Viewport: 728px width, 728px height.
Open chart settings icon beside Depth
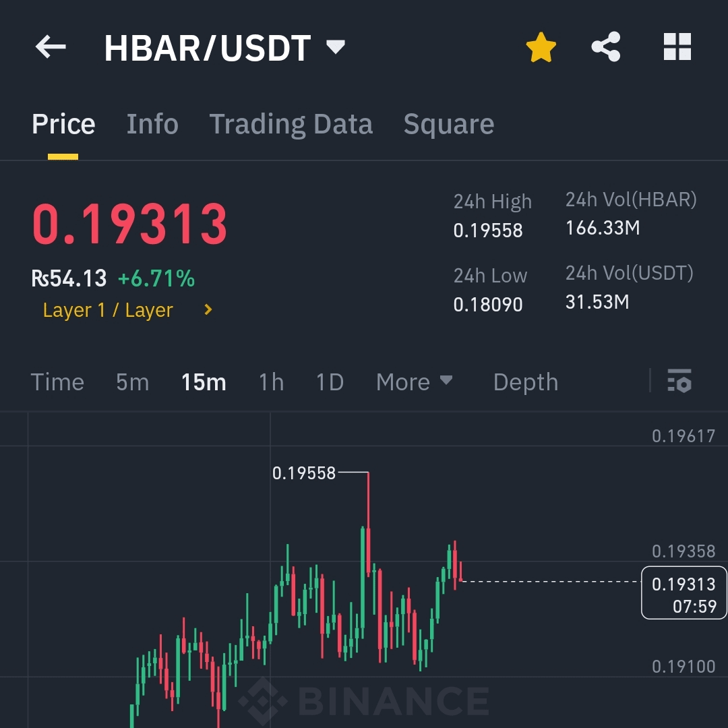coord(679,381)
